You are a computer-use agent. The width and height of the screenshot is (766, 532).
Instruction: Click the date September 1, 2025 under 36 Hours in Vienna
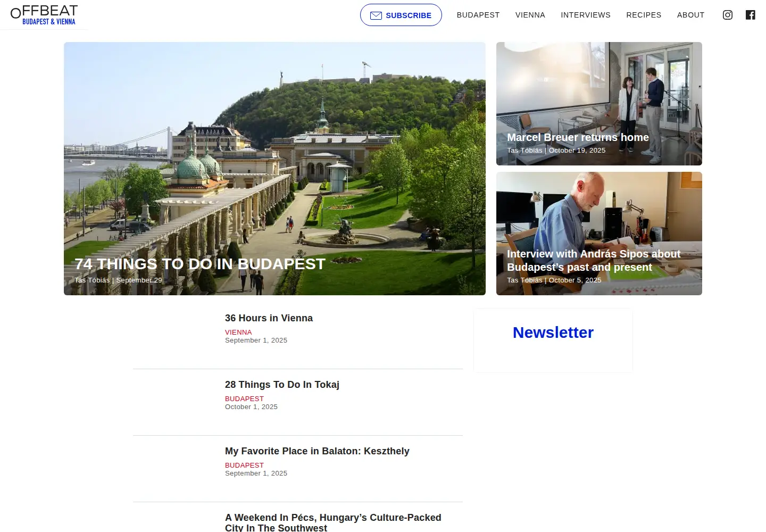(x=256, y=340)
